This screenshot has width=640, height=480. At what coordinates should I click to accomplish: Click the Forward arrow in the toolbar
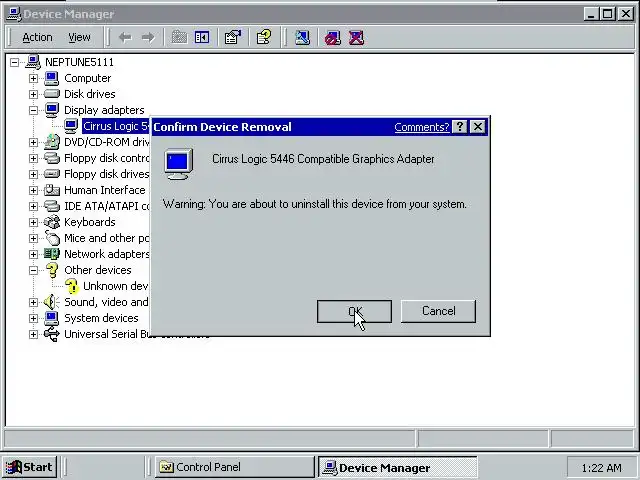coord(148,38)
